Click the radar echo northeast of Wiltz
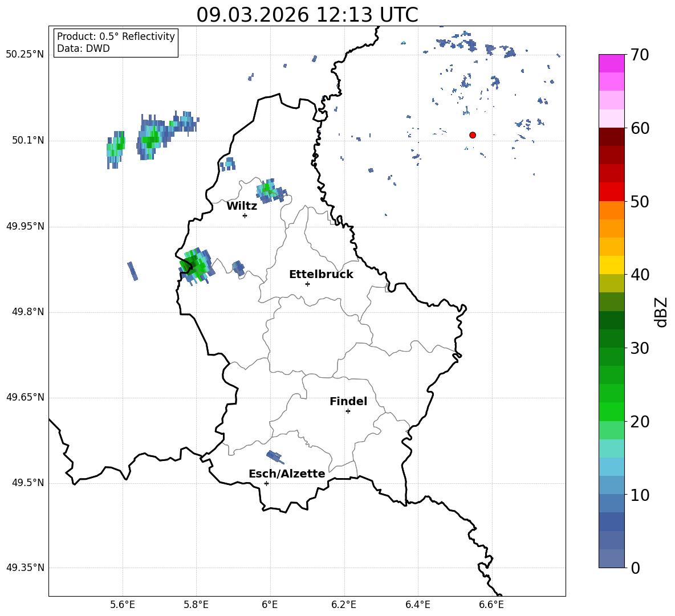675x616 pixels. (271, 190)
